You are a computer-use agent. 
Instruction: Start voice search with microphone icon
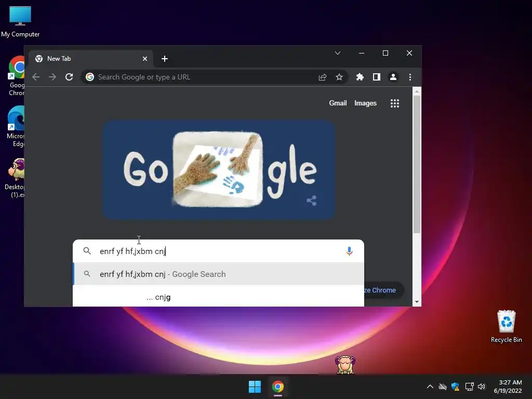349,251
